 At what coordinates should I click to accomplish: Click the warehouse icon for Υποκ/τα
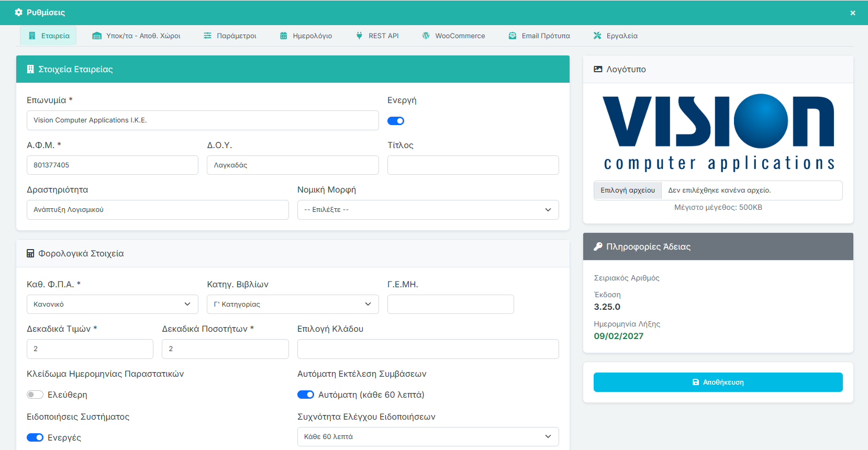(97, 36)
